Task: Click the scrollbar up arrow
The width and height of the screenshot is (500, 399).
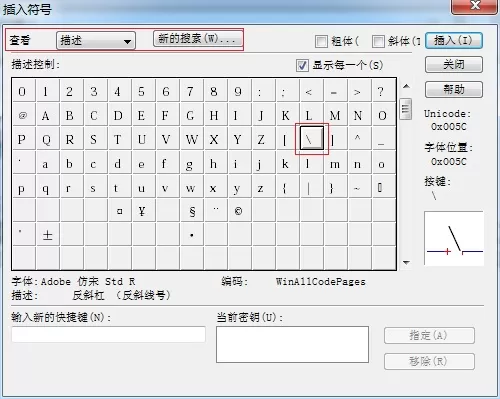Action: 406,86
